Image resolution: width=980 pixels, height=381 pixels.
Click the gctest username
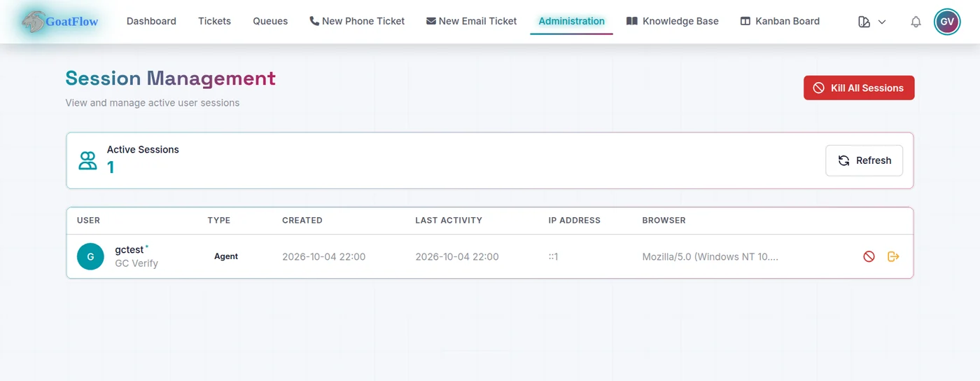click(129, 249)
